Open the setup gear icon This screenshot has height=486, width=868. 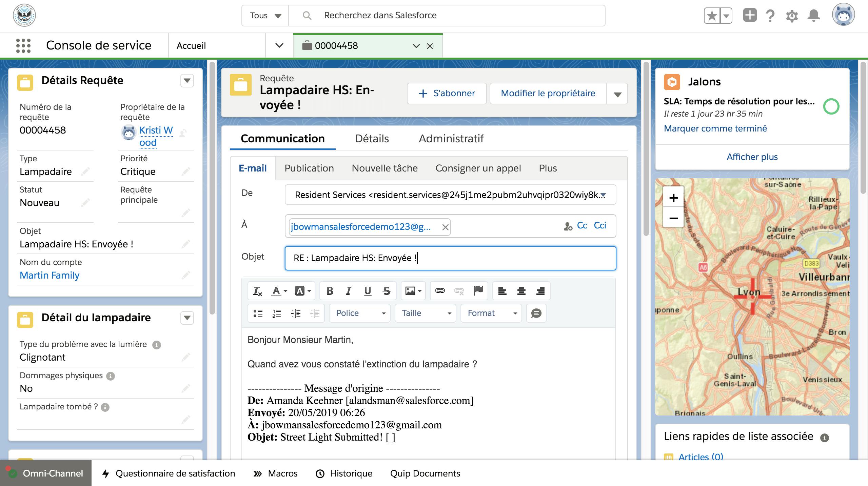(792, 16)
